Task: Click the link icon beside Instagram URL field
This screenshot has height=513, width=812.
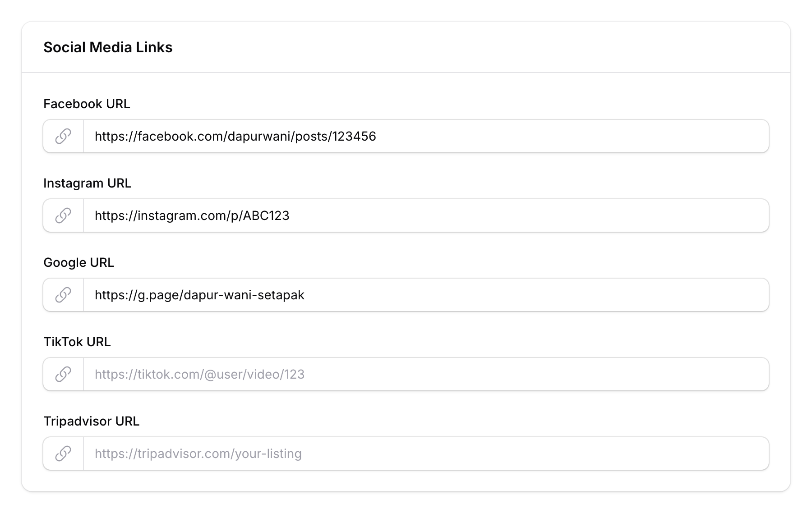Action: (63, 215)
